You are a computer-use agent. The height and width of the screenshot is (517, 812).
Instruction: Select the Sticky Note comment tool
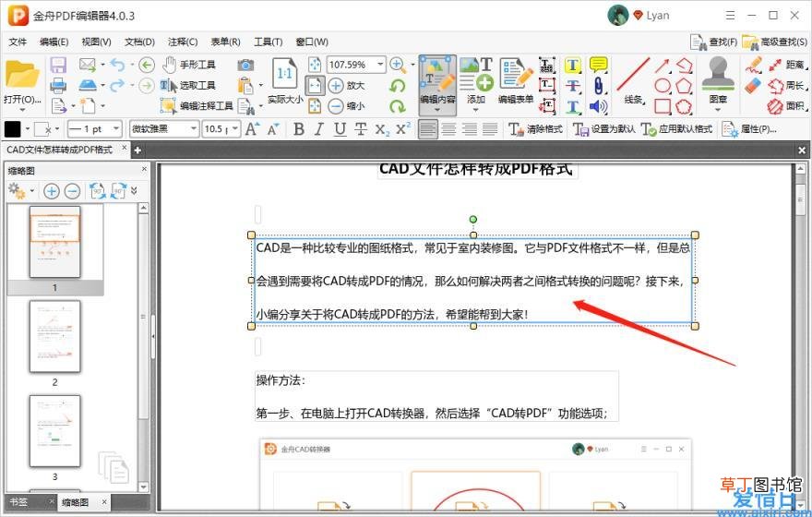coord(598,65)
